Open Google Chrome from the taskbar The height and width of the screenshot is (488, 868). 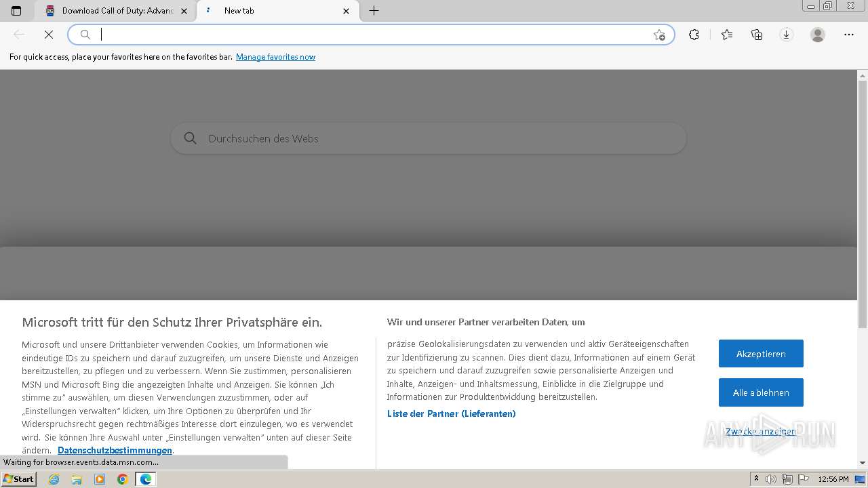coord(123,479)
